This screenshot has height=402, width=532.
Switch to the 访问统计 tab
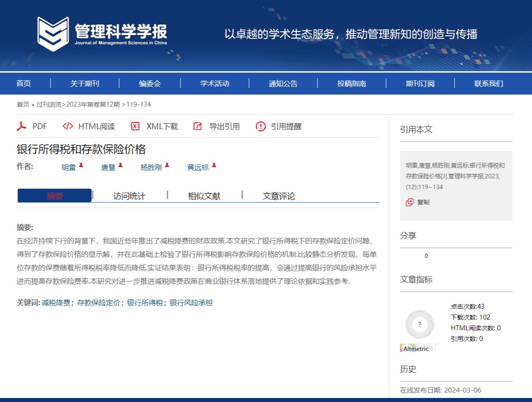tap(129, 196)
